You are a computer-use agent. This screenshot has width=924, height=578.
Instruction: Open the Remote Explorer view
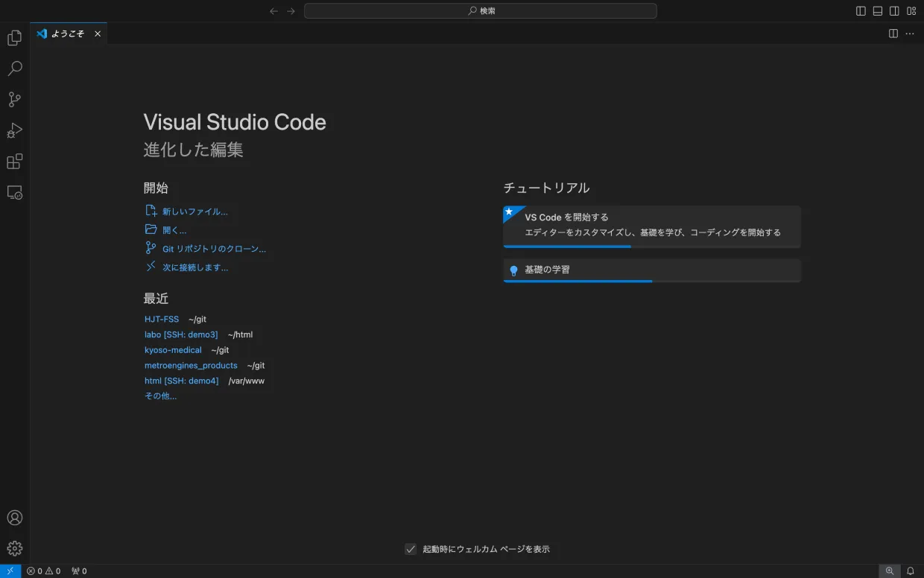(15, 192)
